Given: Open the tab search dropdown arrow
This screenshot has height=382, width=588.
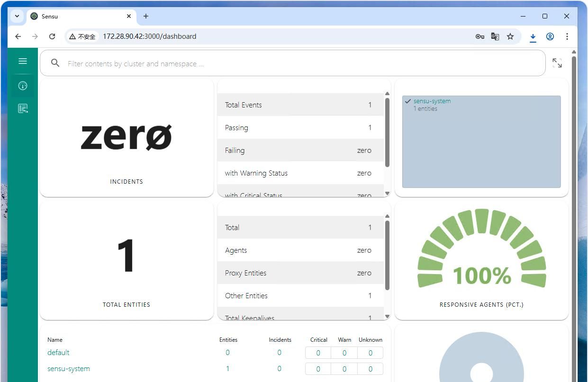Looking at the screenshot, I should point(17,16).
